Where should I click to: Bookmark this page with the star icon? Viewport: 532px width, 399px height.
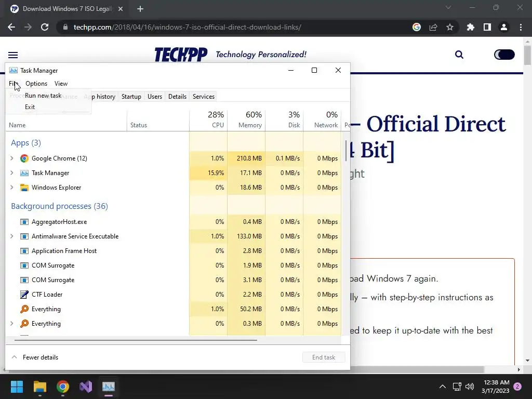(450, 27)
